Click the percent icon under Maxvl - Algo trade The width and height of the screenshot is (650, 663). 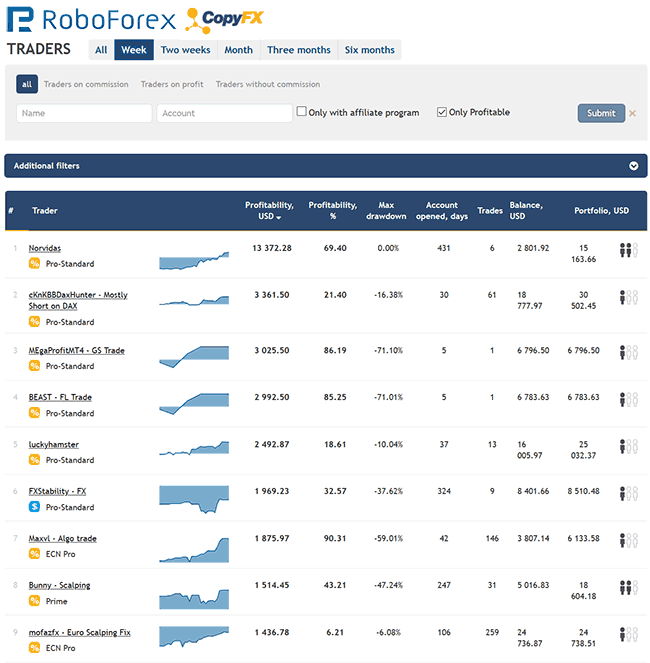tap(34, 553)
